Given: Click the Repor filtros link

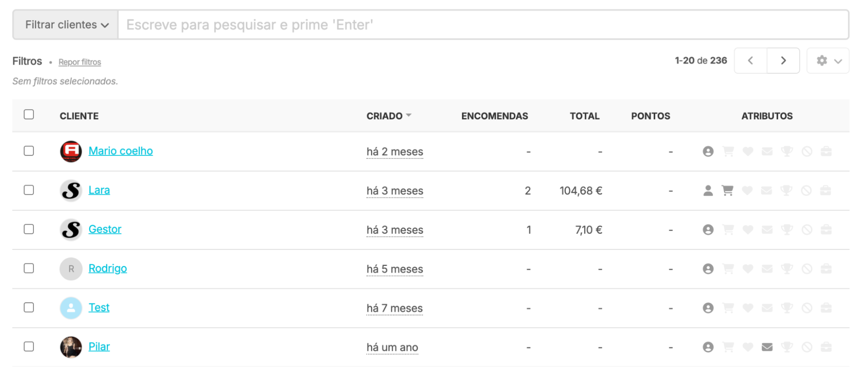Looking at the screenshot, I should pos(80,62).
